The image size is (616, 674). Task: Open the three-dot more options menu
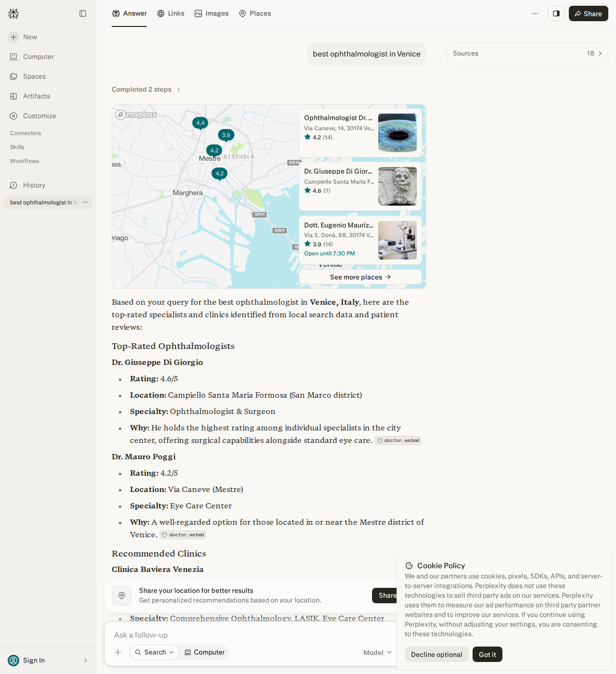point(535,13)
